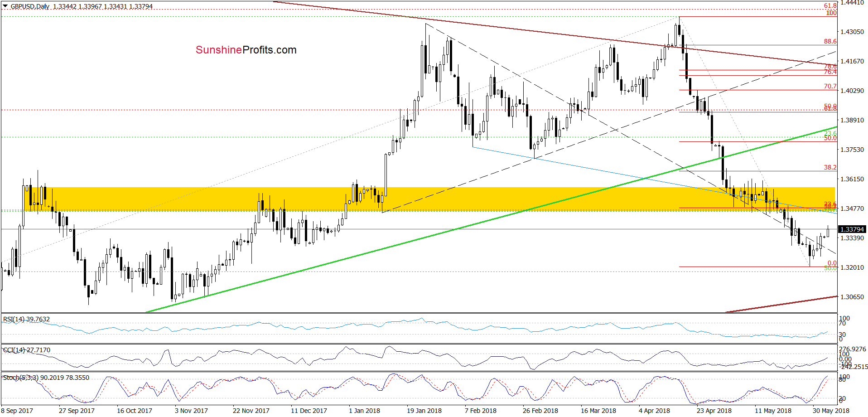
Task: Click the 1.41670 price axis label
Action: pos(852,61)
